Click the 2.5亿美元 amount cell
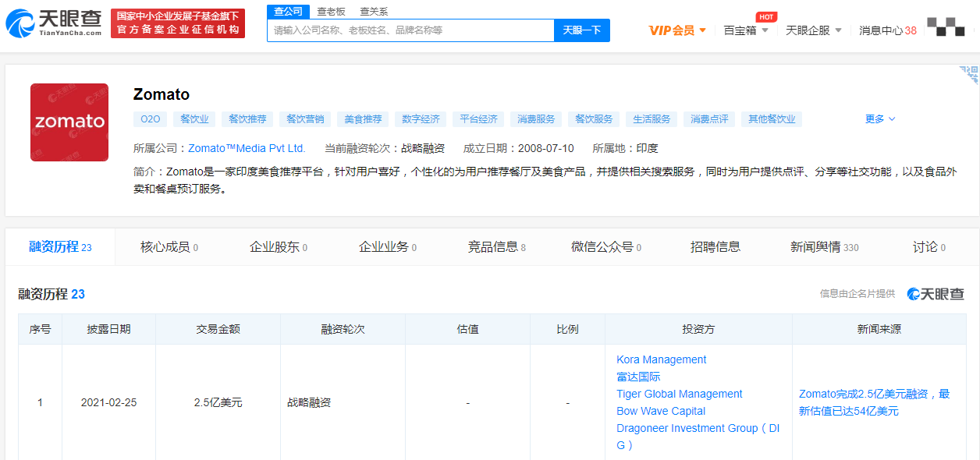 218,403
